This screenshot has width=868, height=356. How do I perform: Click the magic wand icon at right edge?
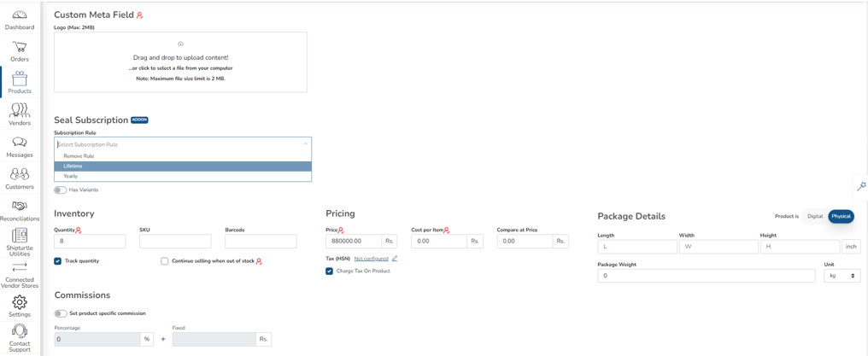coord(861,186)
